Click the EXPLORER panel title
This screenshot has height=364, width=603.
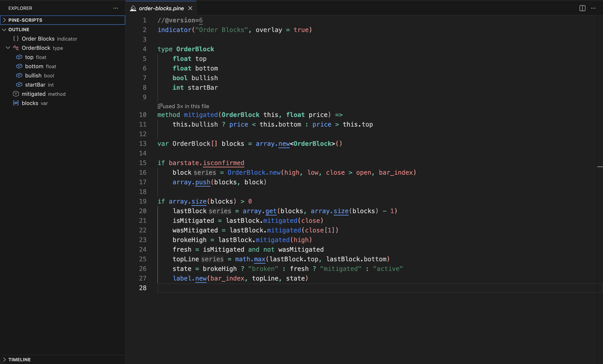[20, 9]
